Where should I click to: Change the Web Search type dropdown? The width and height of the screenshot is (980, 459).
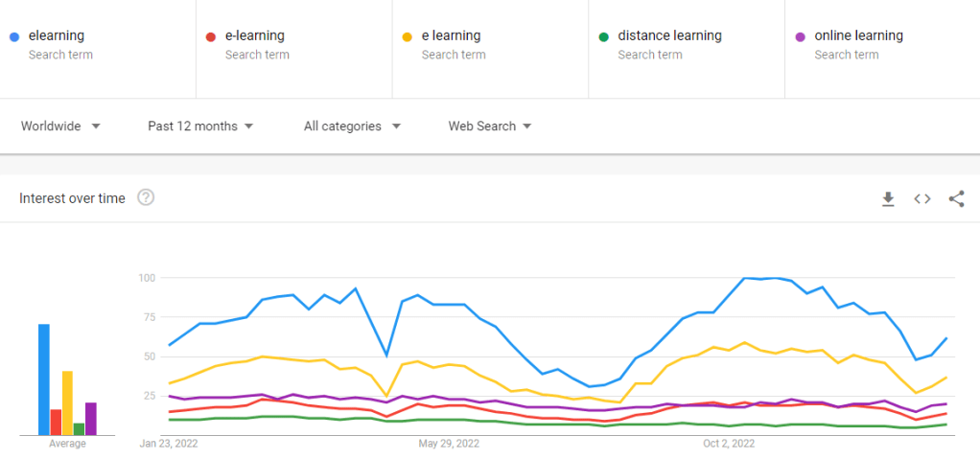[x=489, y=126]
